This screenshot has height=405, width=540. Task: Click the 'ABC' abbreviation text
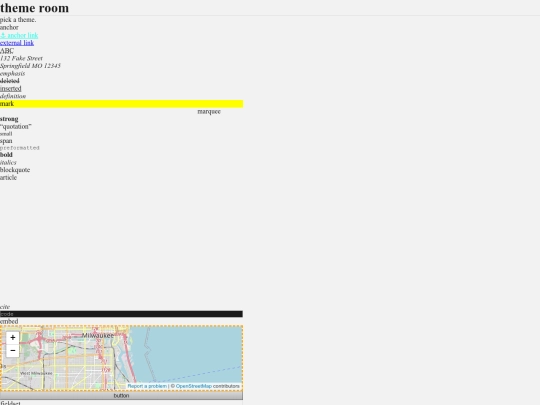[x=7, y=50]
